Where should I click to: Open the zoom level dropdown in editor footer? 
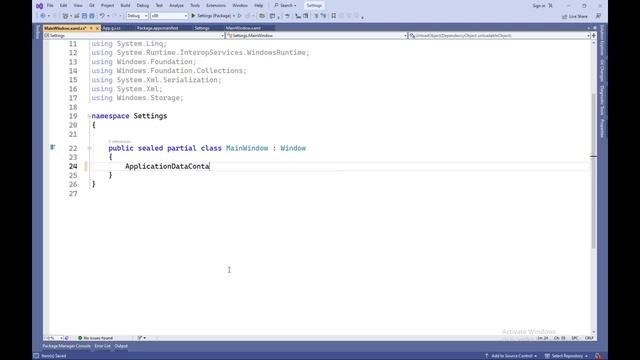coord(53,338)
